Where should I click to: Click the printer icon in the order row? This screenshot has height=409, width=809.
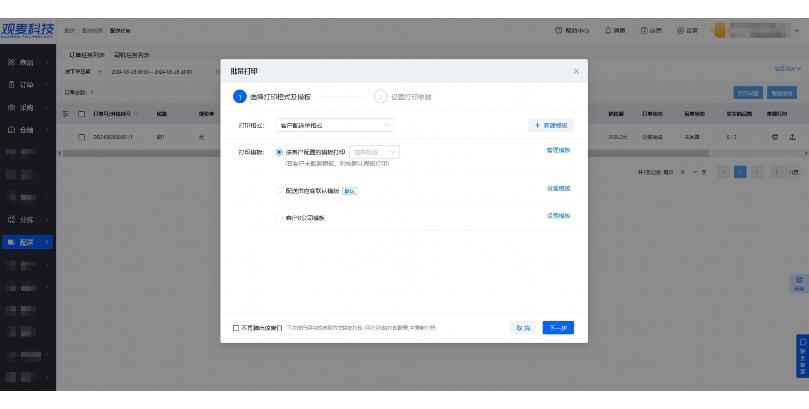(x=775, y=137)
